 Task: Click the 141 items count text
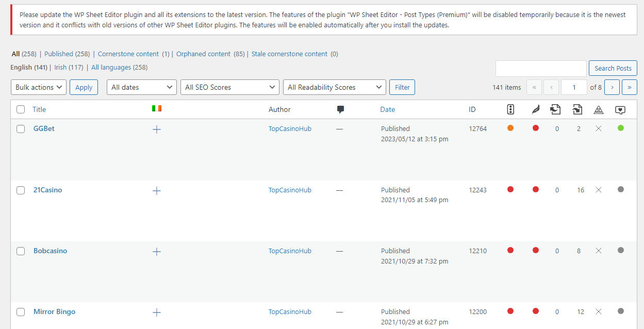pyautogui.click(x=506, y=87)
